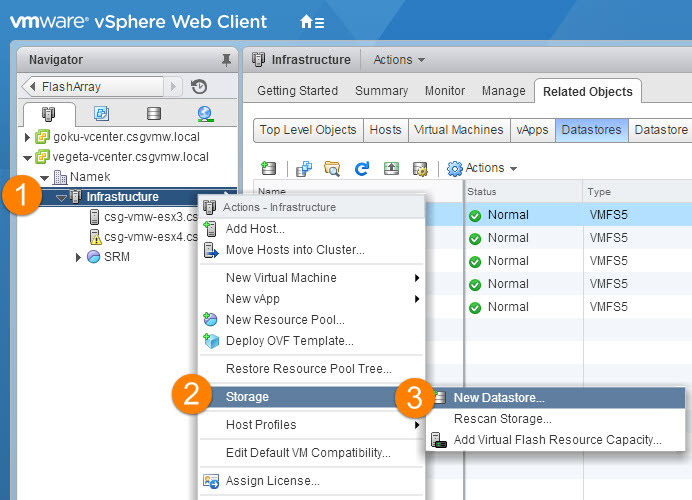Viewport: 692px width, 500px height.
Task: Select the Related Objects tab
Action: click(x=587, y=91)
